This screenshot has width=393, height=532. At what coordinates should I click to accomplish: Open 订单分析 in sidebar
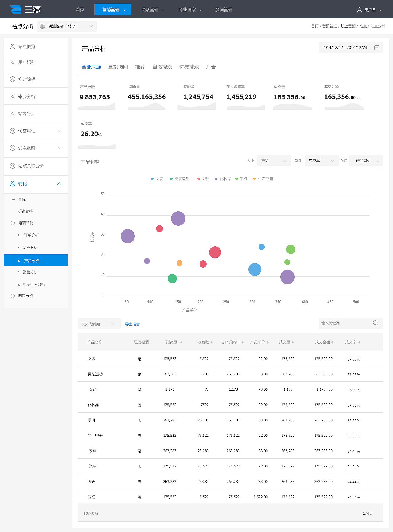pyautogui.click(x=31, y=235)
